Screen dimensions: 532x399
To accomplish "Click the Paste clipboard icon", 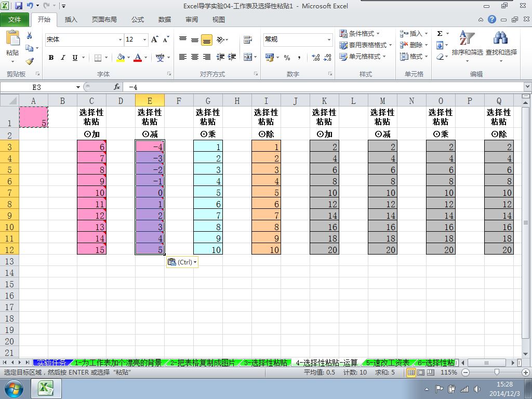I will (12, 38).
